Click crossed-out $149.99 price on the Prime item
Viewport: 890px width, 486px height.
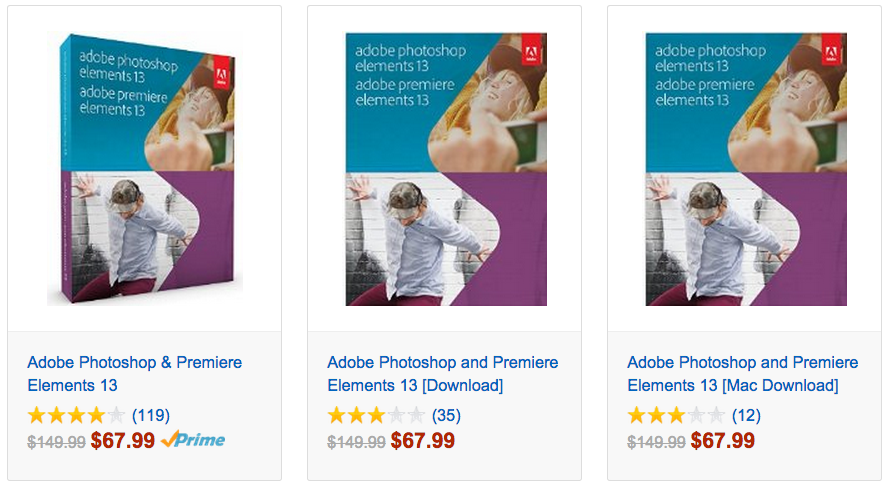[x=56, y=441]
